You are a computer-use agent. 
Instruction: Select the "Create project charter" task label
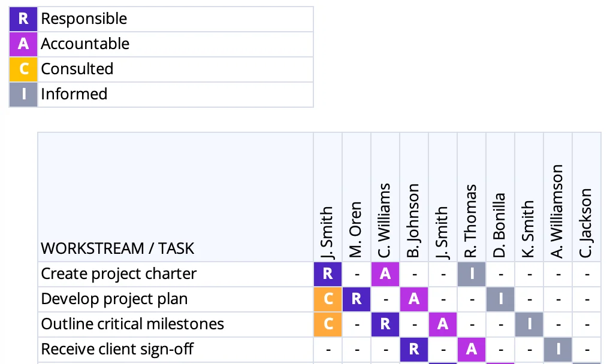pos(119,274)
